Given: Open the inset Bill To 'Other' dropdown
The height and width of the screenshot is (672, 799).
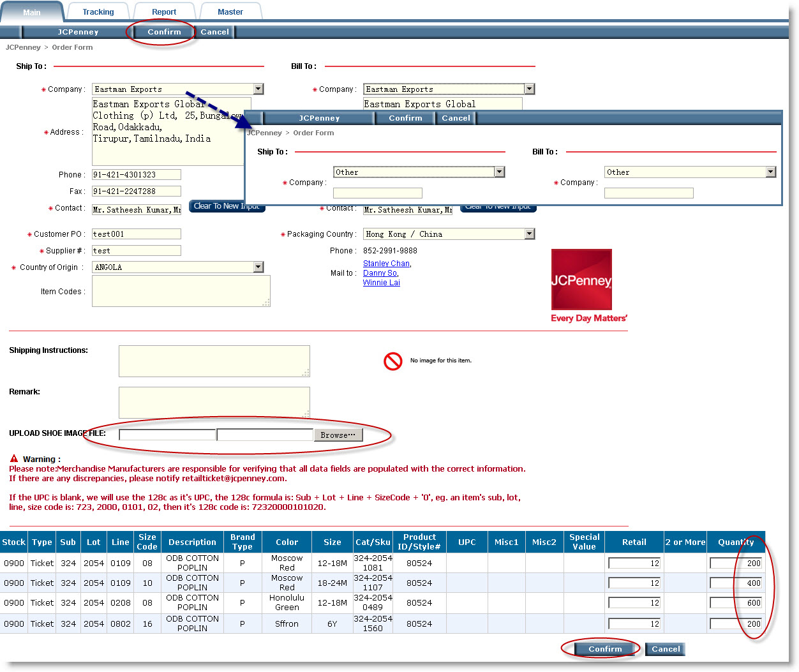Looking at the screenshot, I should 771,172.
